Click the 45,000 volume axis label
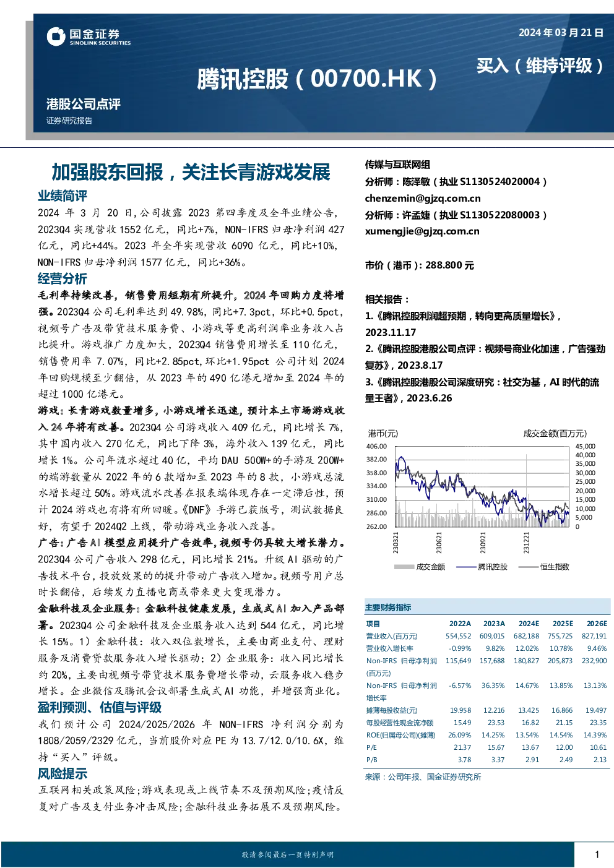614x868 pixels. coord(586,446)
